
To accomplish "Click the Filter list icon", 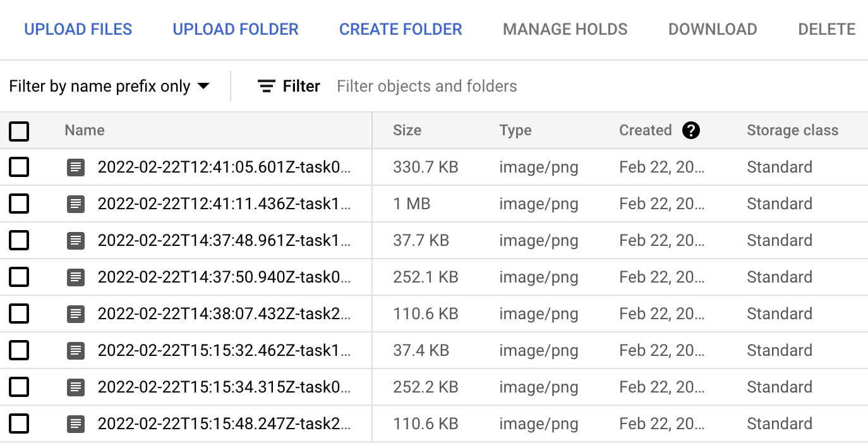I will coord(267,87).
